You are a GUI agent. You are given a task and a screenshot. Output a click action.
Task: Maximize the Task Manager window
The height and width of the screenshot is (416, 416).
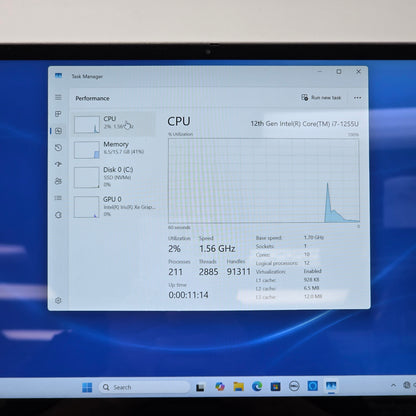click(x=339, y=71)
